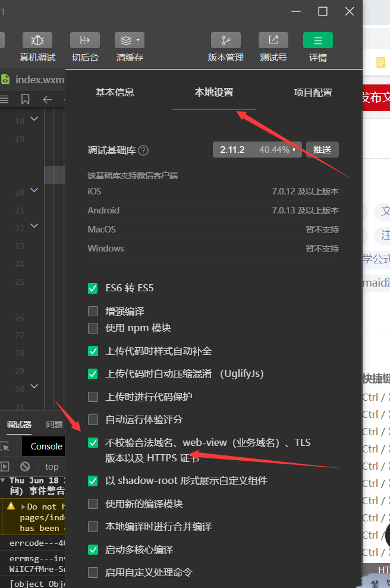Click the show console sidebar icon
Screen dimensions: 390x588
click(x=5, y=467)
